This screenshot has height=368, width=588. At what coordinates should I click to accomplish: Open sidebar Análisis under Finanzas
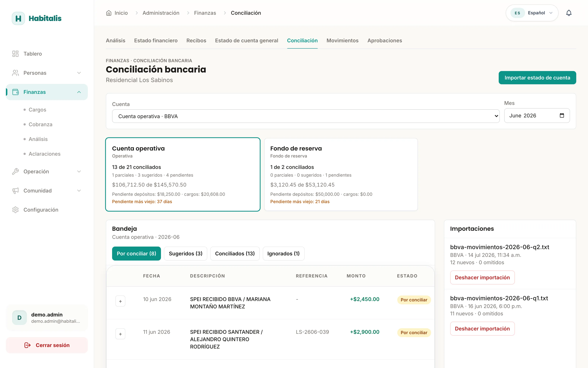(x=38, y=139)
